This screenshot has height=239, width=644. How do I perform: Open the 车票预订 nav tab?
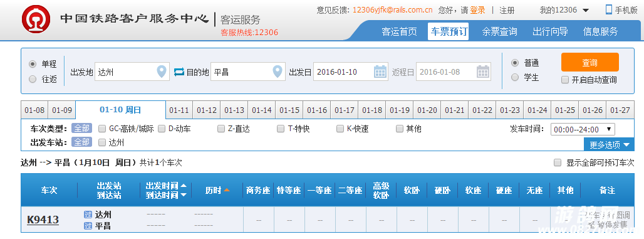click(449, 31)
